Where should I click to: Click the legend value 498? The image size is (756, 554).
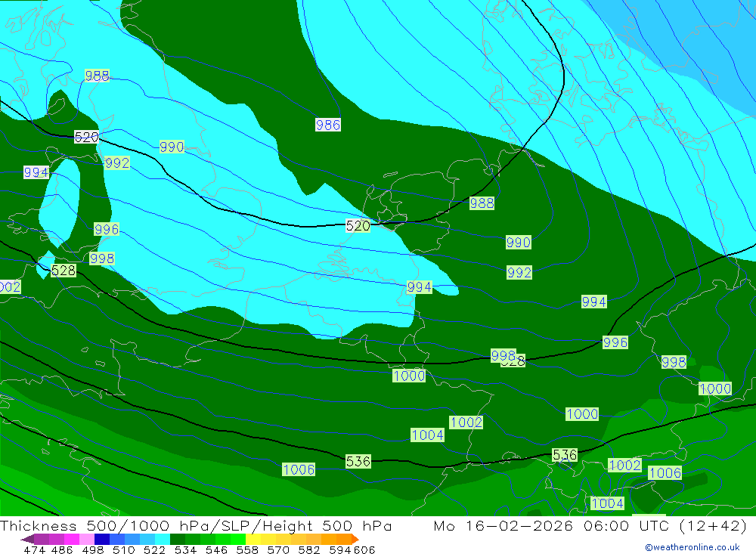[92, 549]
